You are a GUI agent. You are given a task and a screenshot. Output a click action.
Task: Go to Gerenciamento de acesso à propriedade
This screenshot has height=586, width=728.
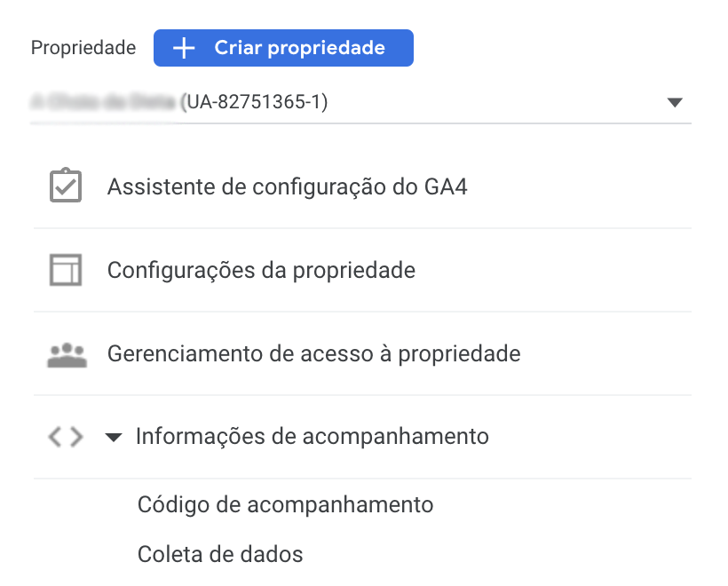pyautogui.click(x=313, y=354)
